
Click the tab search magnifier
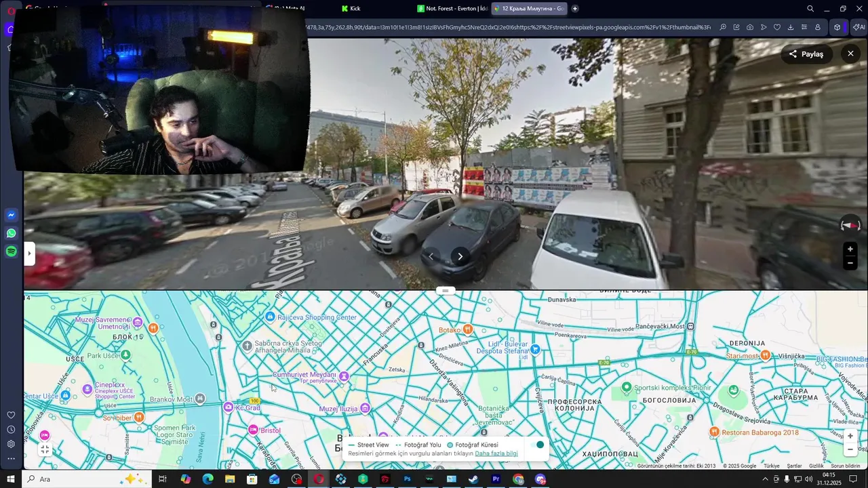(810, 9)
